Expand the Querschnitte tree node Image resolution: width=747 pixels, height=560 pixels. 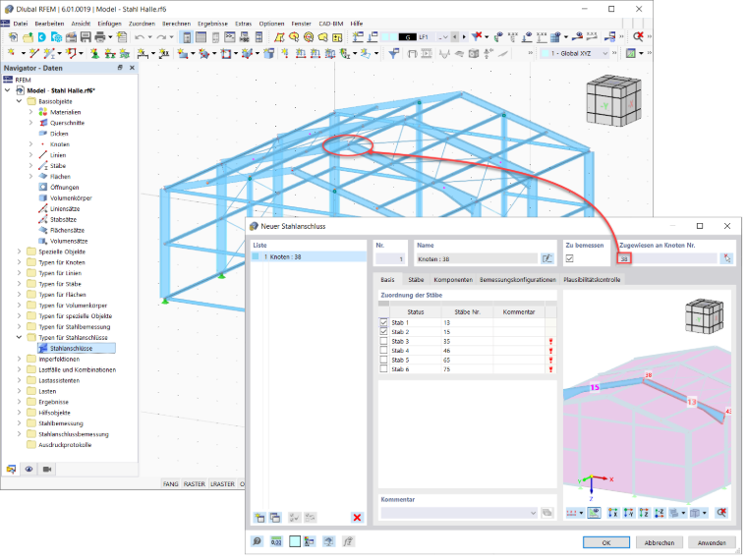click(x=31, y=123)
